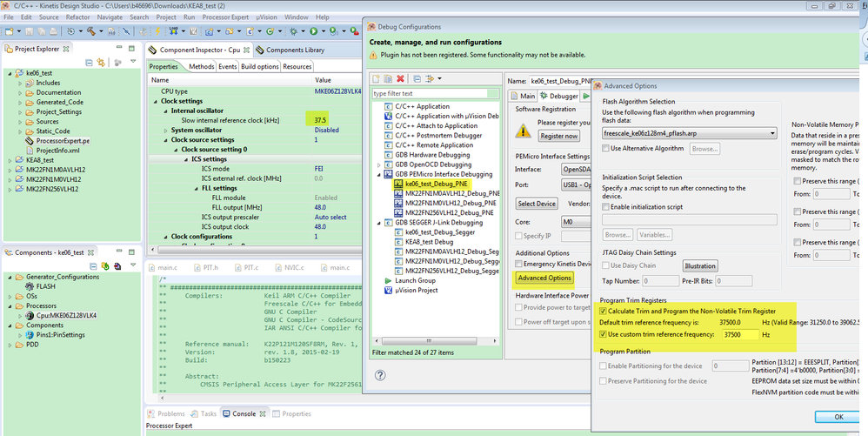Enable Use Alternative Algorithm checkbox
Viewport: 868px width, 436px height.
click(x=605, y=149)
